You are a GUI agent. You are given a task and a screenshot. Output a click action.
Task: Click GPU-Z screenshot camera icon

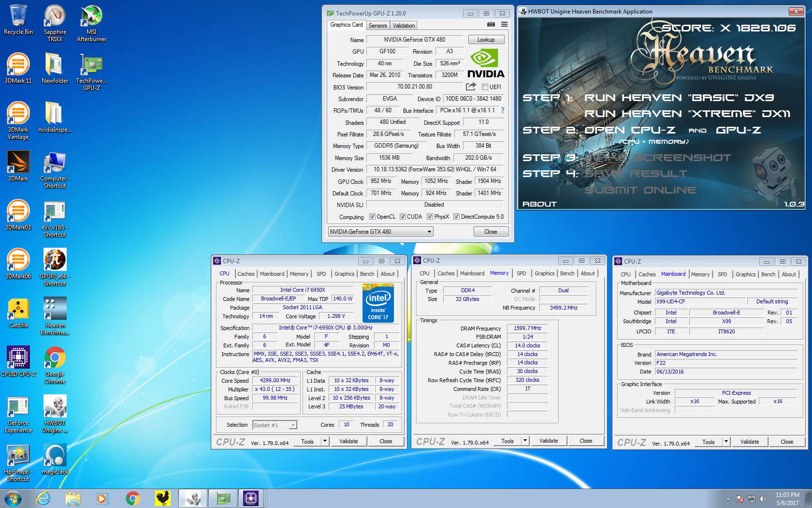coord(491,25)
